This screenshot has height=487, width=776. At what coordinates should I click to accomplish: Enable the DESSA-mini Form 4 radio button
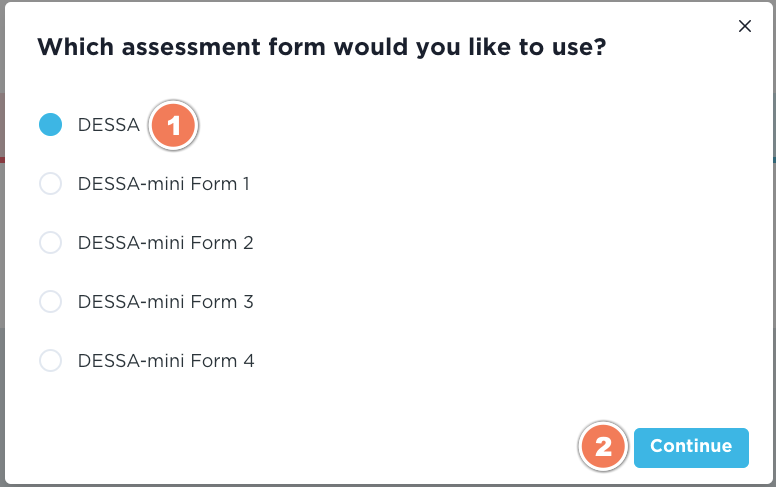coord(50,361)
